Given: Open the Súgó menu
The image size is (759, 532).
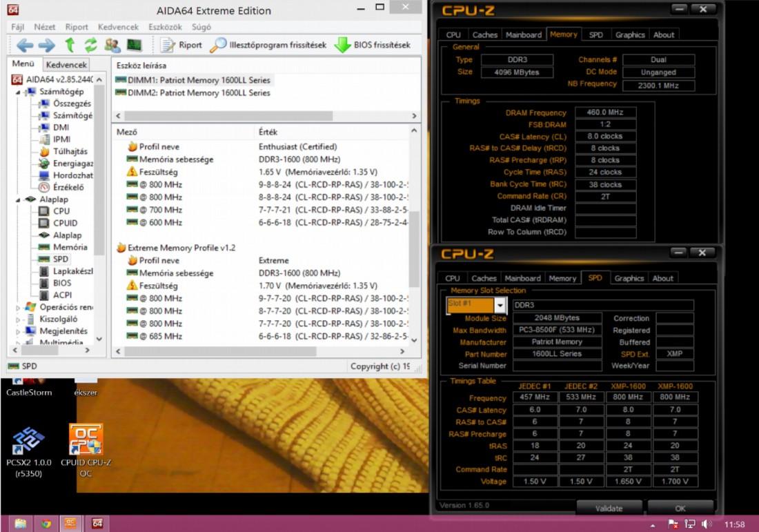Looking at the screenshot, I should coord(201,27).
